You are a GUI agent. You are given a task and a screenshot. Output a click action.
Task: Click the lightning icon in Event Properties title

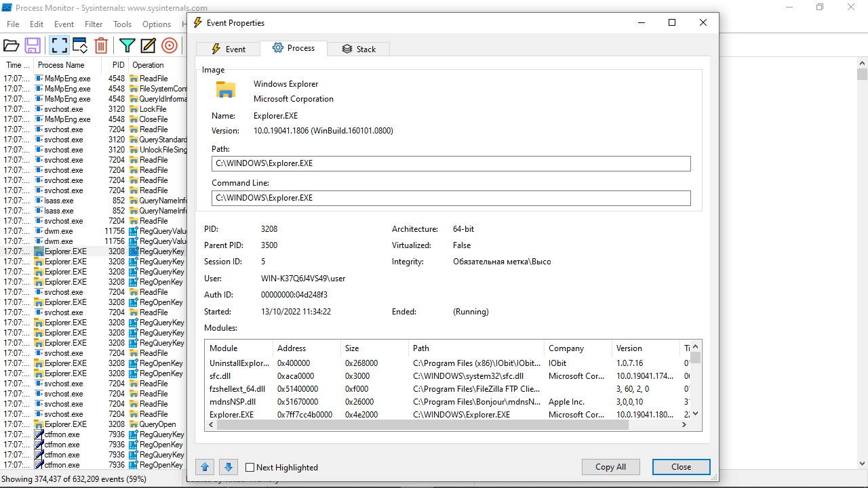click(x=198, y=22)
